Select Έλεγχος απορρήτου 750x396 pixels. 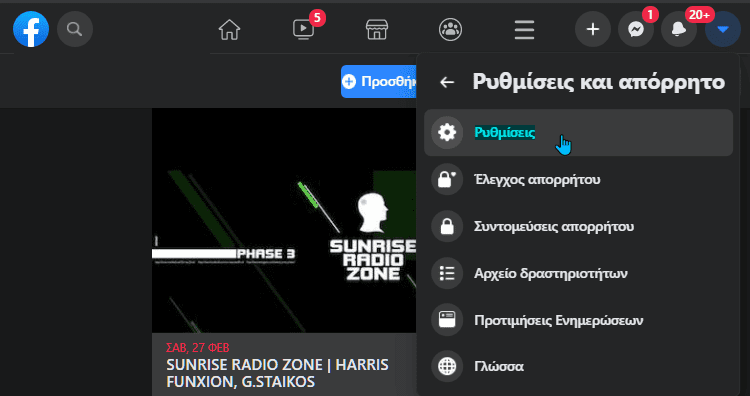578,180
